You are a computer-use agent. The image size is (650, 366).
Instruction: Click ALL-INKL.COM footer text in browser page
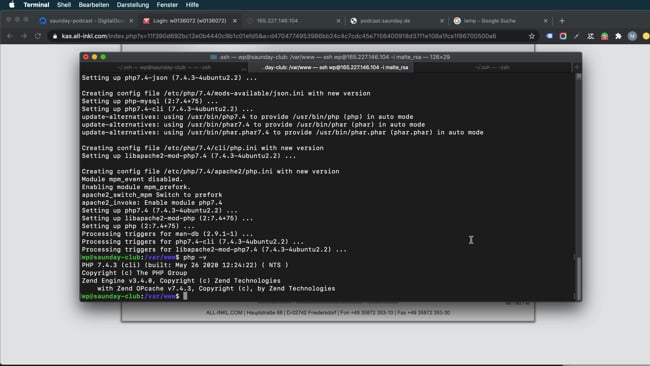pos(327,313)
